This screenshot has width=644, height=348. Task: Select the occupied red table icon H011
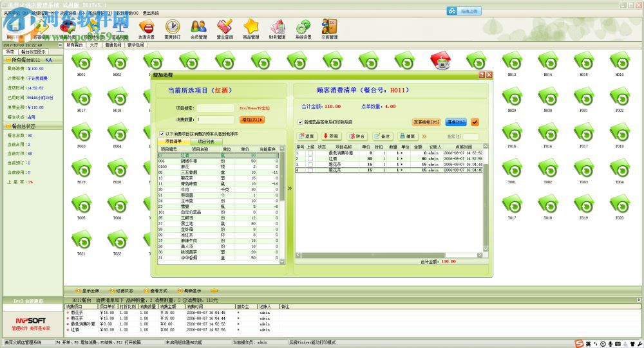click(440, 60)
